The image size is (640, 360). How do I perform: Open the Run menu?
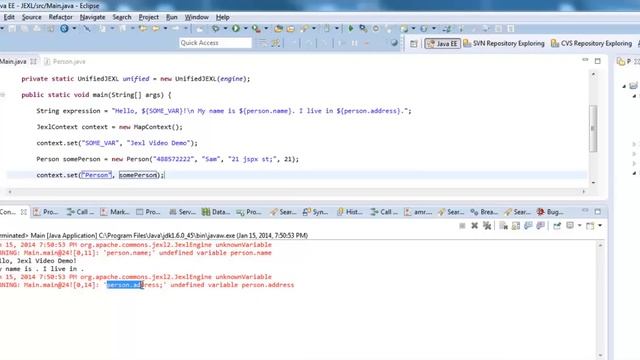point(171,17)
